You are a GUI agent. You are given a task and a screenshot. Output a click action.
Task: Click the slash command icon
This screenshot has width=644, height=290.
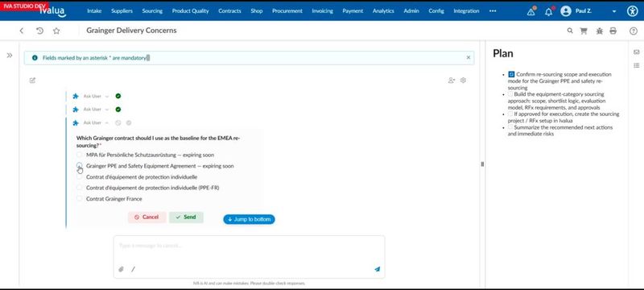(133, 270)
